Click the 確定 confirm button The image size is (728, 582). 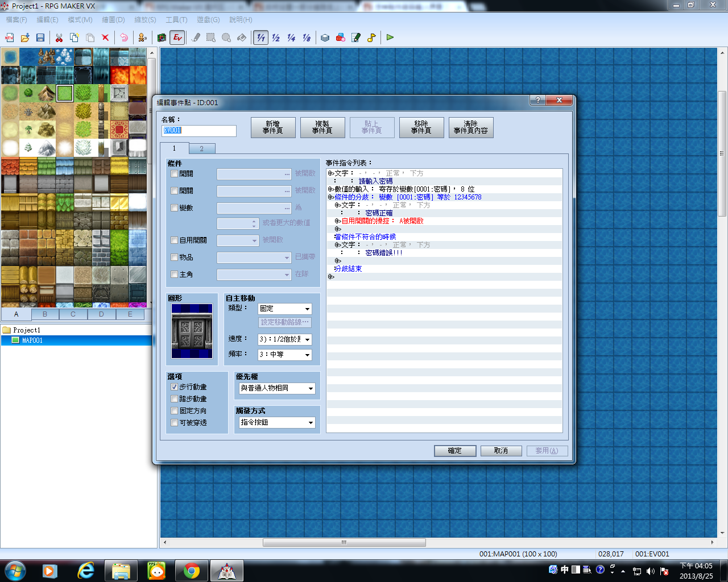click(x=455, y=451)
